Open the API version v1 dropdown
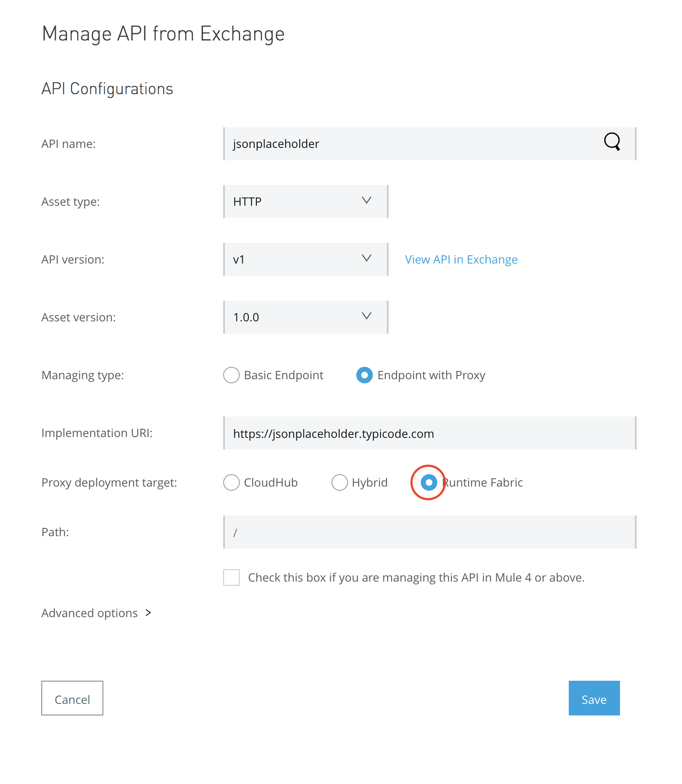 [306, 259]
